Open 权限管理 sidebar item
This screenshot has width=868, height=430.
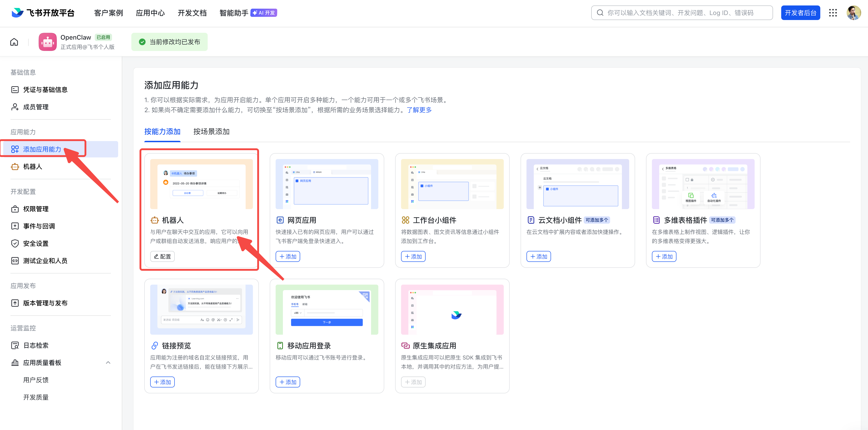36,209
